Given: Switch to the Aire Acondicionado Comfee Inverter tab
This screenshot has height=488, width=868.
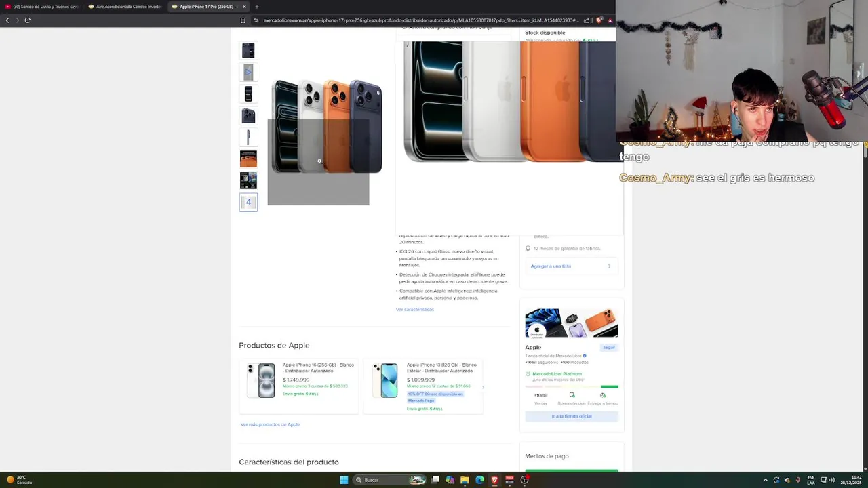Looking at the screenshot, I should click(x=125, y=7).
